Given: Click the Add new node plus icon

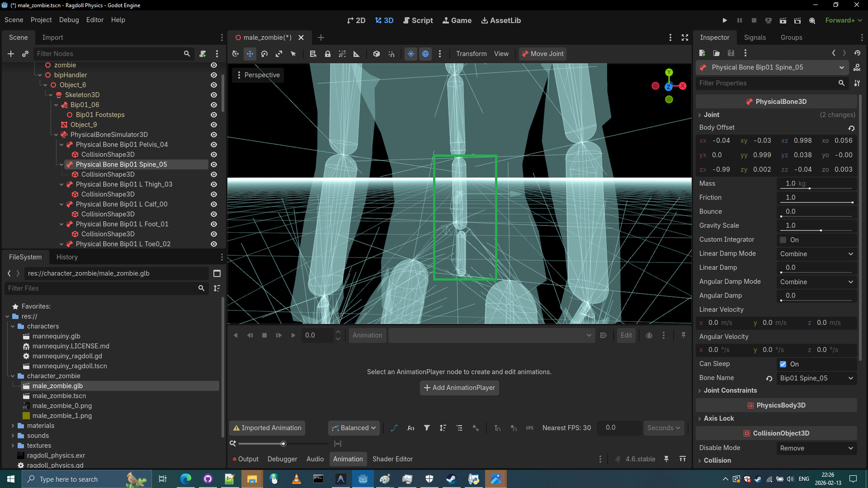Looking at the screenshot, I should click(11, 54).
